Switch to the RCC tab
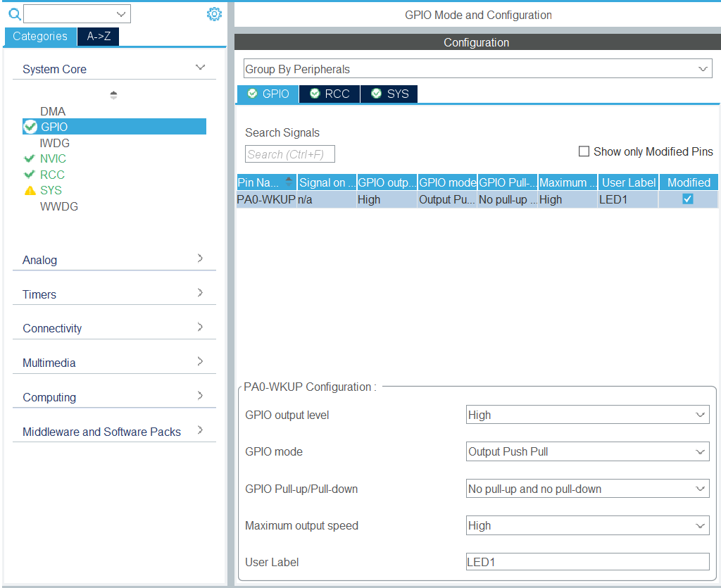The width and height of the screenshot is (721, 588). click(x=330, y=94)
